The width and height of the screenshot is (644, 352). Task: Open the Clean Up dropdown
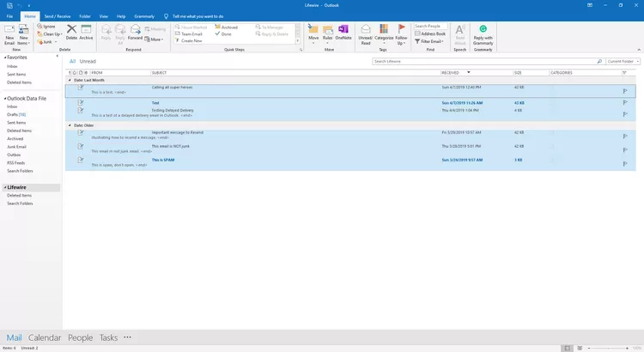coord(50,34)
